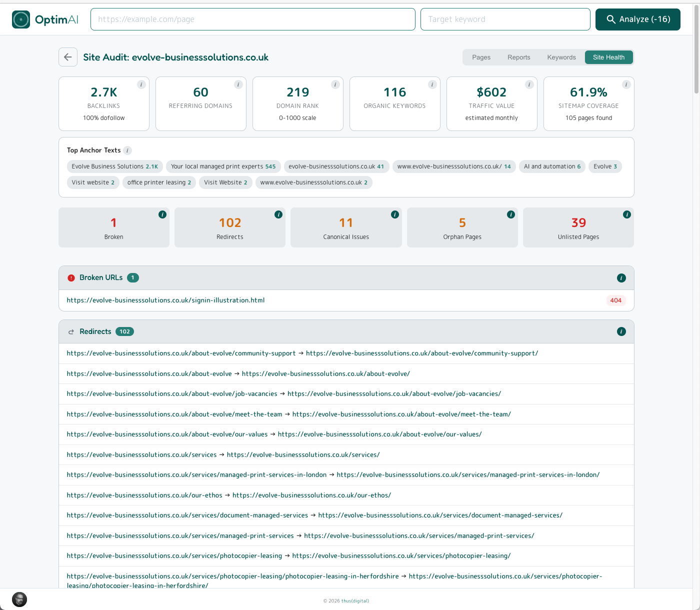Click the 'Visit website 2' lowercase chip
Image resolution: width=700 pixels, height=610 pixels.
(x=93, y=182)
